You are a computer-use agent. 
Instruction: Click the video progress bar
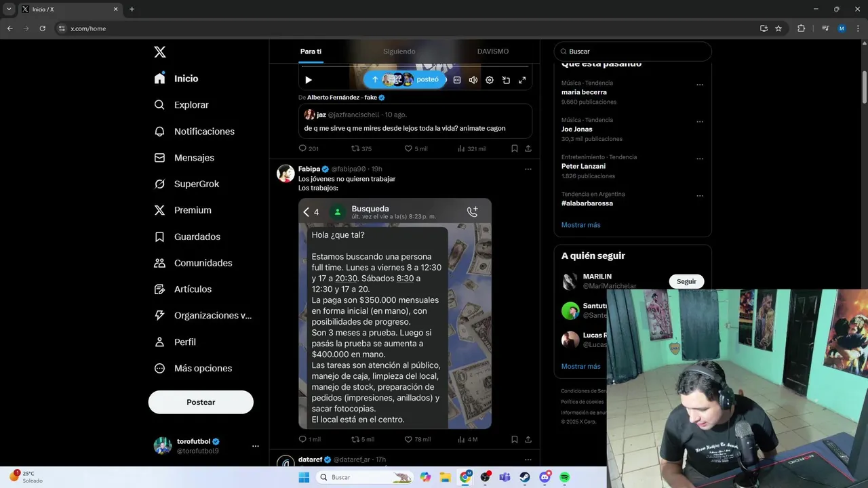tap(415, 66)
